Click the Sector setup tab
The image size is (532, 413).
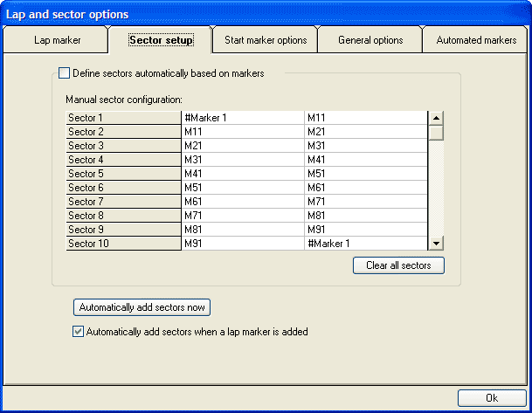161,40
